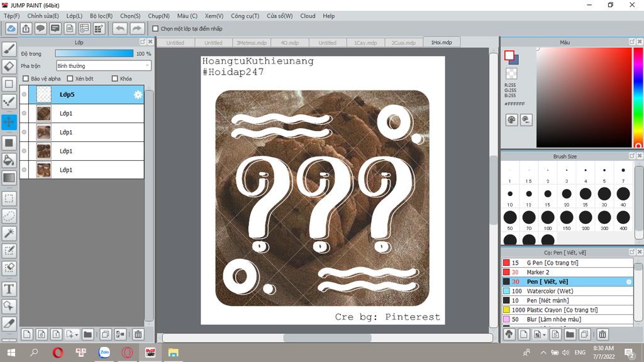Select the Dot/line shape tool
The height and width of the screenshot is (362, 644).
(9, 101)
